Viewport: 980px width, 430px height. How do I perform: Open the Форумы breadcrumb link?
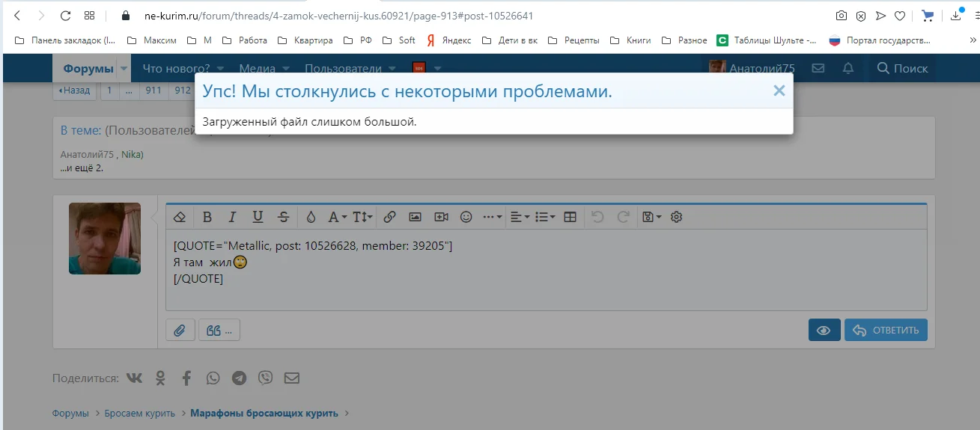[70, 414]
